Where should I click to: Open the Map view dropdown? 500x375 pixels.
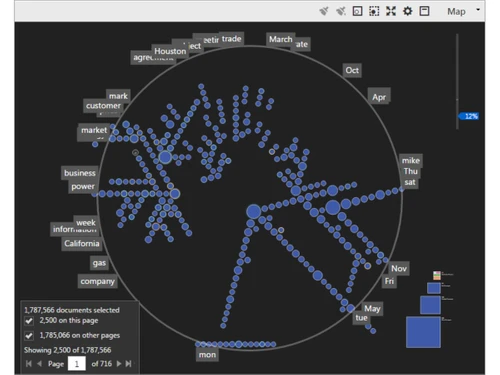(x=463, y=11)
